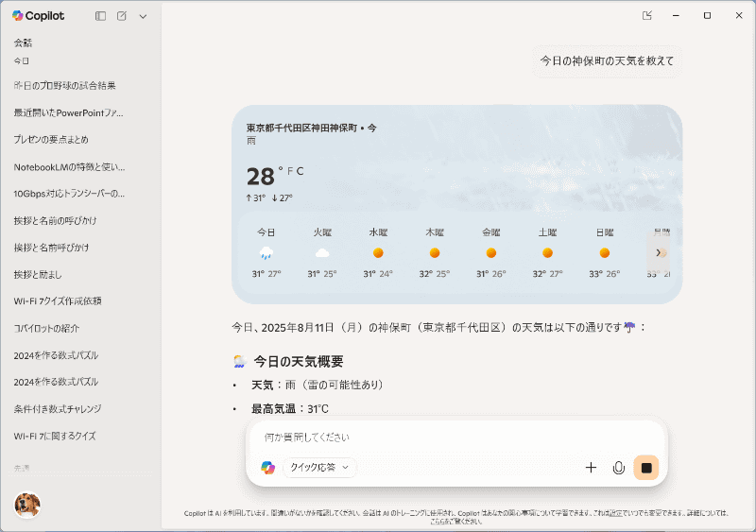The width and height of the screenshot is (756, 532).
Task: Open the 最近開いたPowerPointファ... conversation
Action: coord(68,112)
